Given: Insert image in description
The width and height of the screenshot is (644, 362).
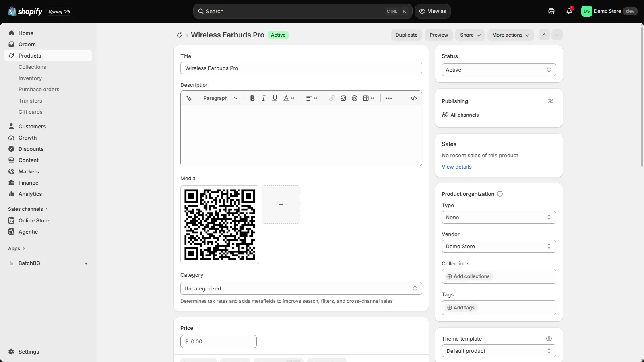Looking at the screenshot, I should (343, 98).
